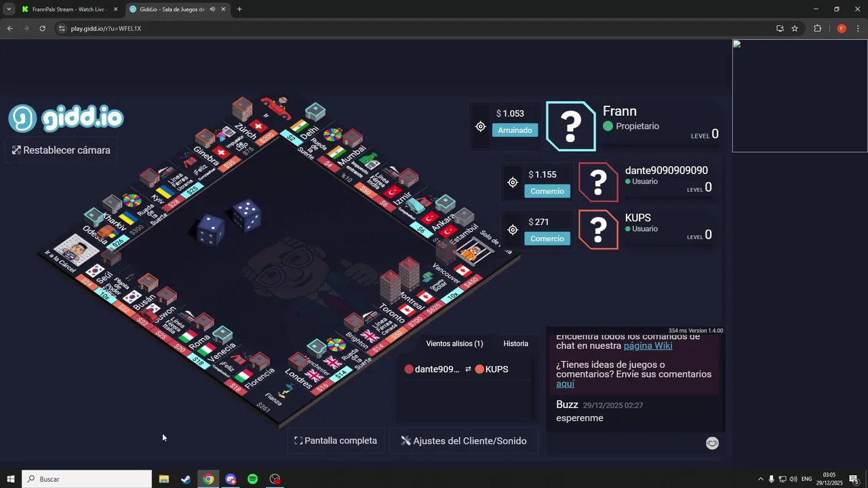868x488 pixels.
Task: Open Windows Start menu
Action: [x=11, y=479]
